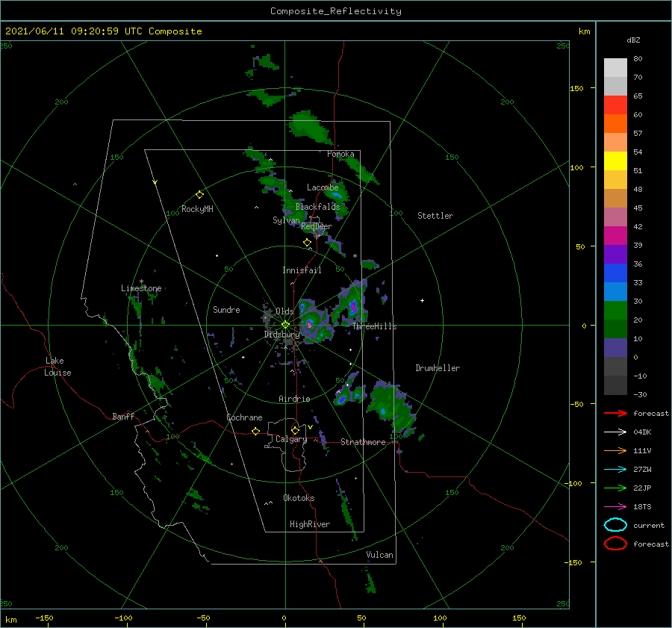The height and width of the screenshot is (628, 672).
Task: Click the white plus marker south of Stettler
Action: click(422, 300)
